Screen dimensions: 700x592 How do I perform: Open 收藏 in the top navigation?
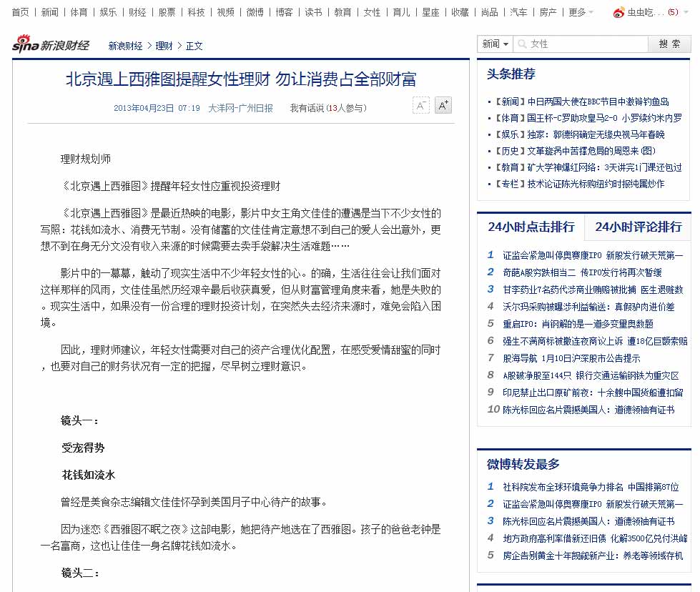pos(460,12)
